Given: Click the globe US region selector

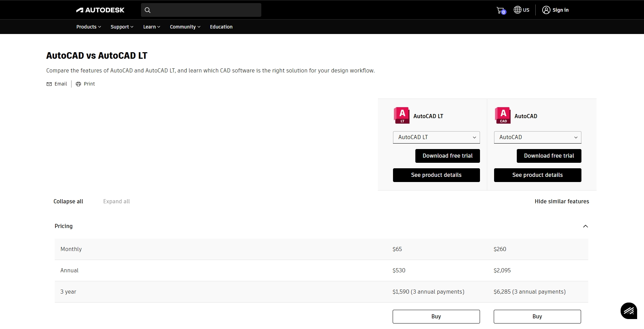Looking at the screenshot, I should (x=521, y=10).
